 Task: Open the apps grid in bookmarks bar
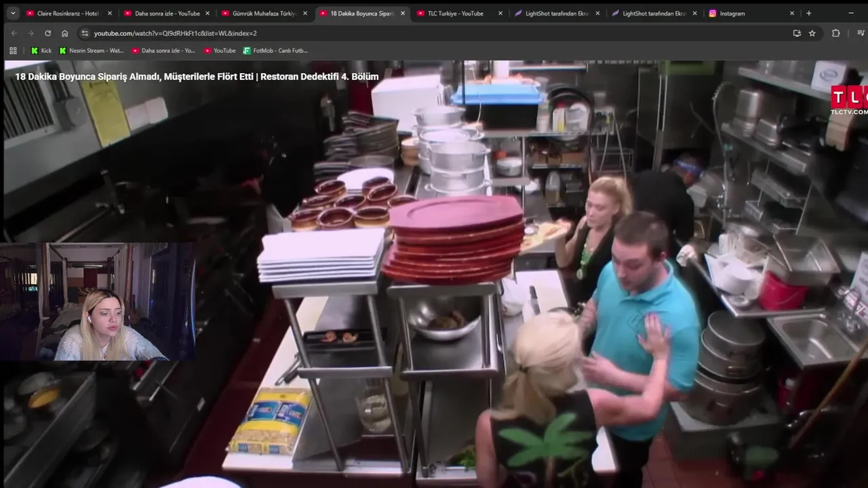pos(13,50)
